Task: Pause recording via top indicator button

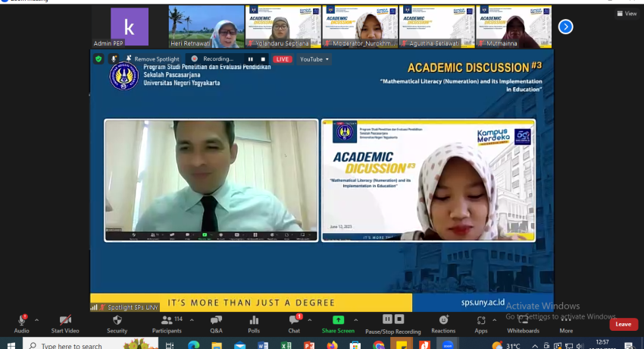Action: (x=251, y=59)
